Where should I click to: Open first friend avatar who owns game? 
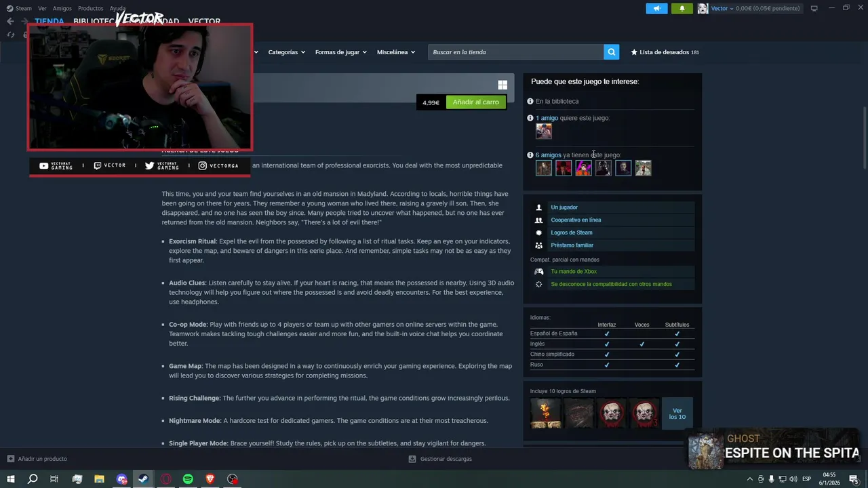544,168
